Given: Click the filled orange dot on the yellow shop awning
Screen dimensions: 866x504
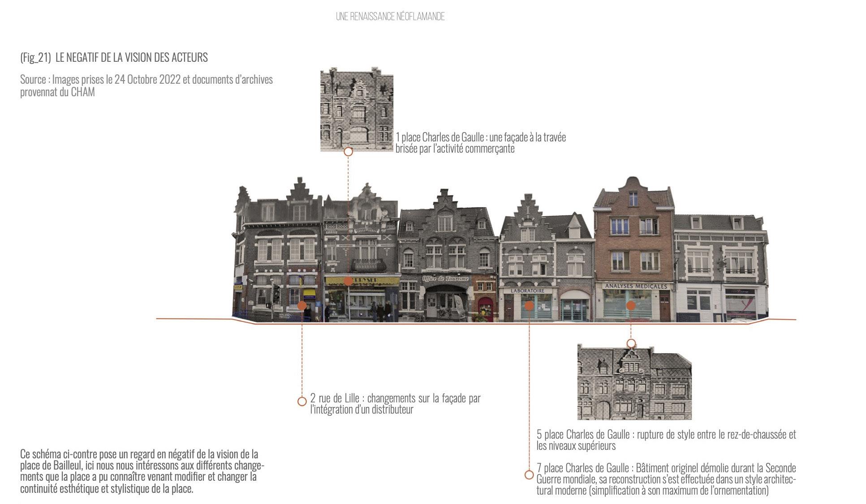Looking at the screenshot, I should (x=348, y=281).
